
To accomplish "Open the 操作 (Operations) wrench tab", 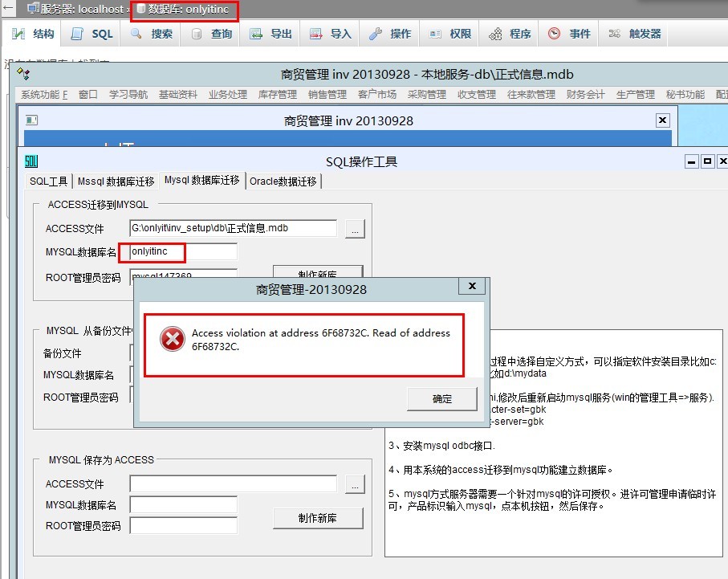I will (x=391, y=34).
